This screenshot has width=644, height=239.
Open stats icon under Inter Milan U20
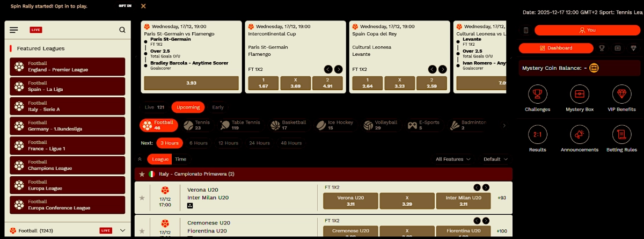tap(190, 205)
